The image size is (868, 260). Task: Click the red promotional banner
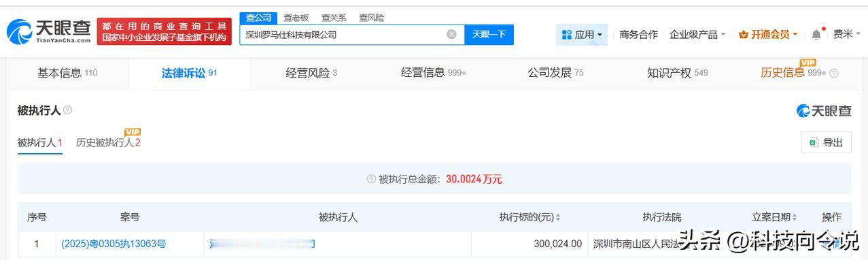coord(164,31)
